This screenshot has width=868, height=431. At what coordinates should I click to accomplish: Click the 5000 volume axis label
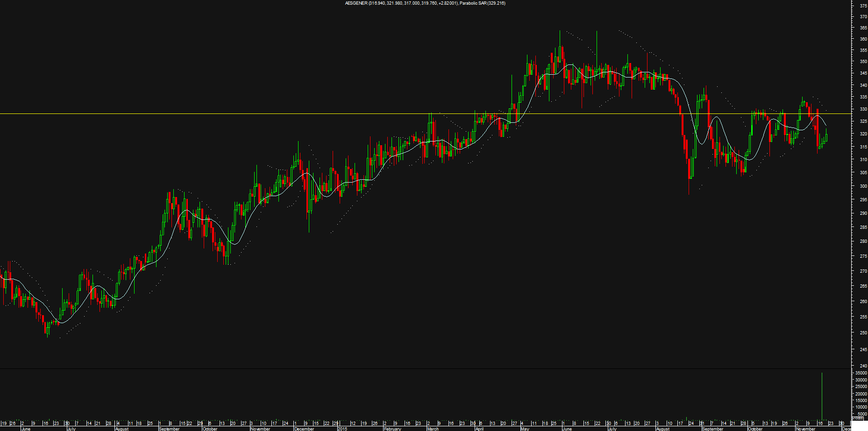pyautogui.click(x=862, y=414)
